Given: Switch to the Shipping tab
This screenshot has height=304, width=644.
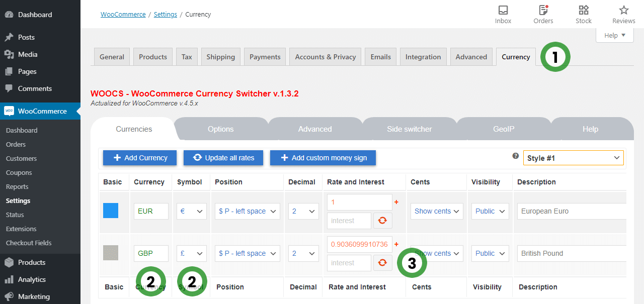Looking at the screenshot, I should pos(221,57).
